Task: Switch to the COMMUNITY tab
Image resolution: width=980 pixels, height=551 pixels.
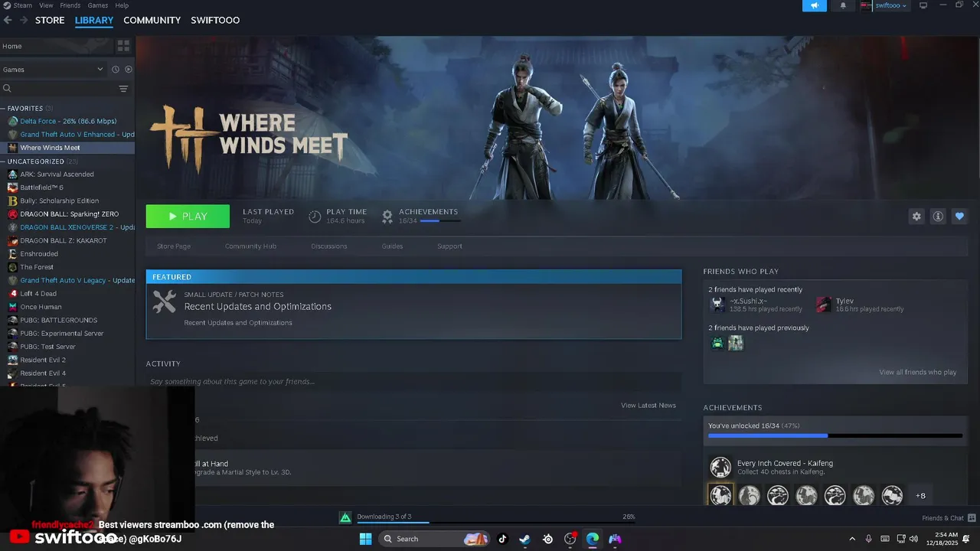Action: tap(152, 20)
